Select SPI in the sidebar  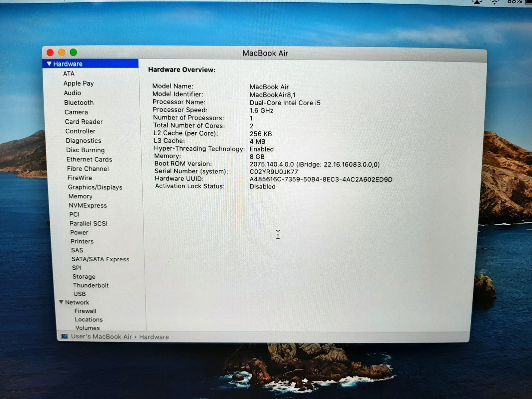click(77, 268)
